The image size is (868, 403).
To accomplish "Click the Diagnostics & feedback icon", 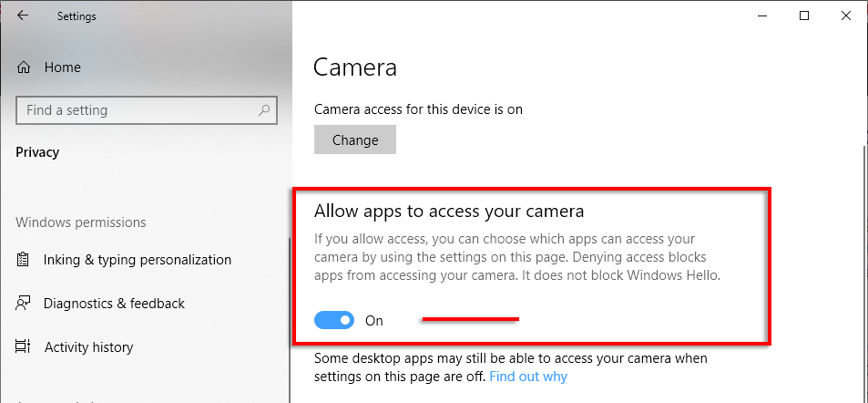I will point(24,304).
